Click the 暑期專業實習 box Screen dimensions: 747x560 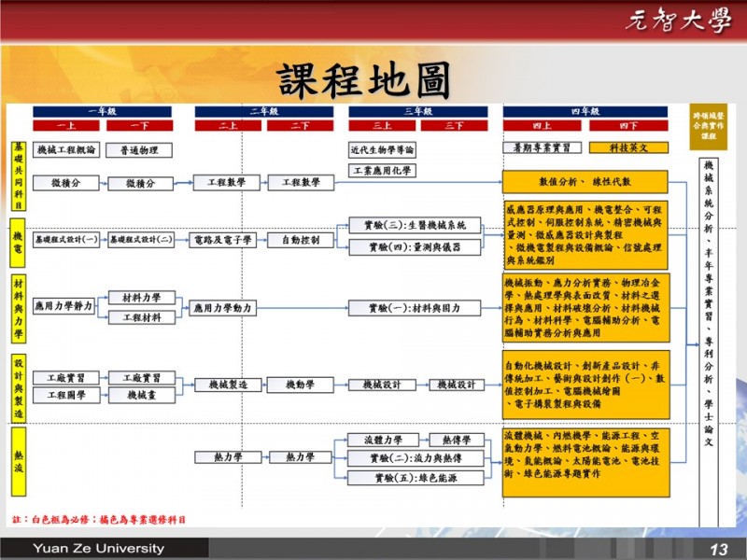click(x=542, y=147)
